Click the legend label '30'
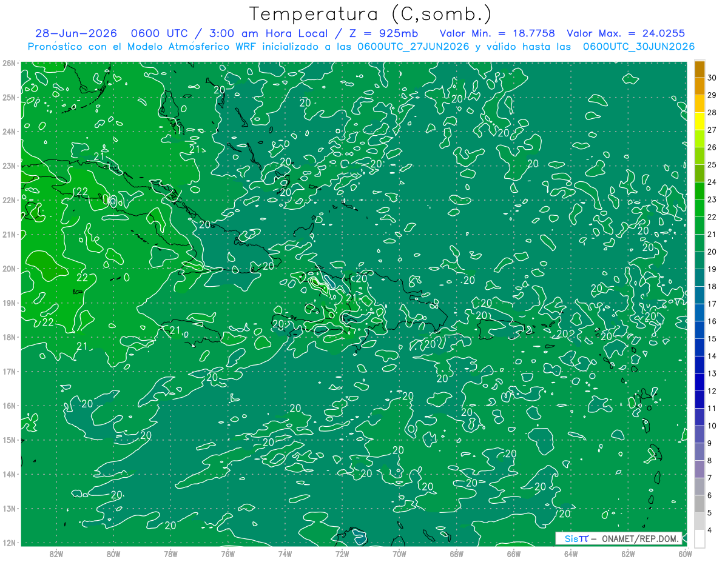Image resolution: width=728 pixels, height=562 pixels. click(x=712, y=78)
